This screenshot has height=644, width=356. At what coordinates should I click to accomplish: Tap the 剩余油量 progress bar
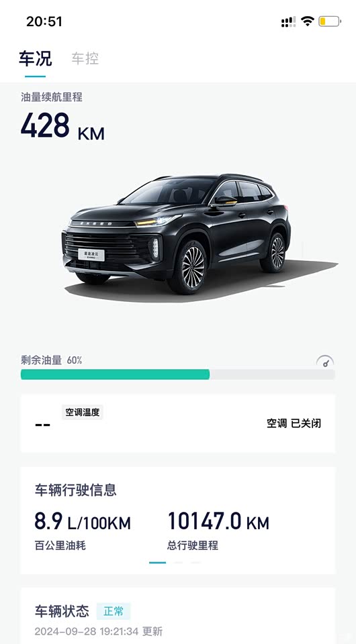(x=177, y=374)
